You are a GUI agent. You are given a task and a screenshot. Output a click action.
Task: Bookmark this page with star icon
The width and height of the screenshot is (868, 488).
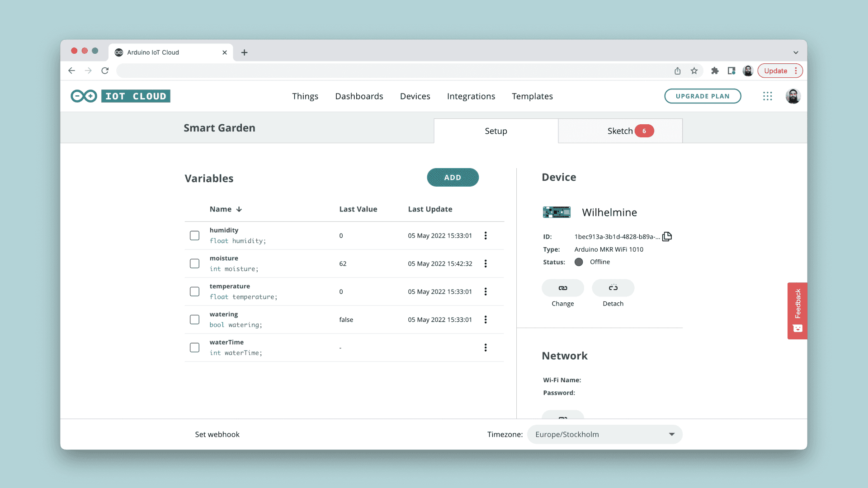(694, 71)
